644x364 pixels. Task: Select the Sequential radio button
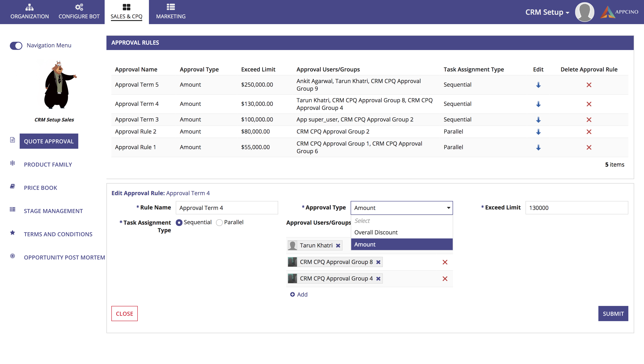[x=179, y=222]
